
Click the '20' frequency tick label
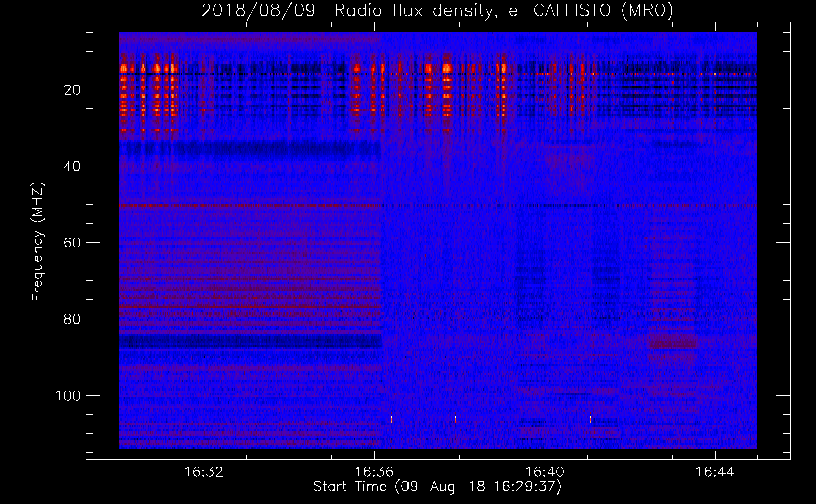click(x=72, y=90)
